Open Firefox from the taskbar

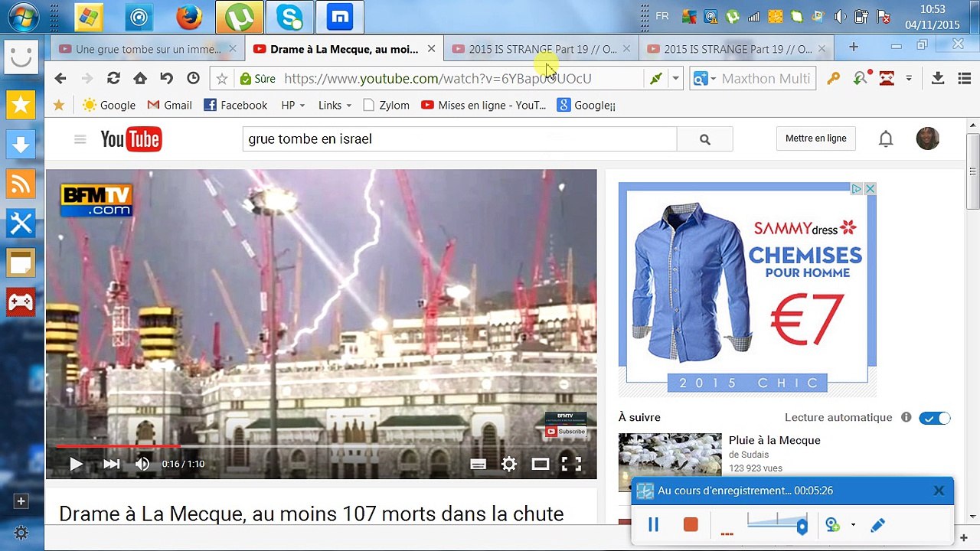189,17
